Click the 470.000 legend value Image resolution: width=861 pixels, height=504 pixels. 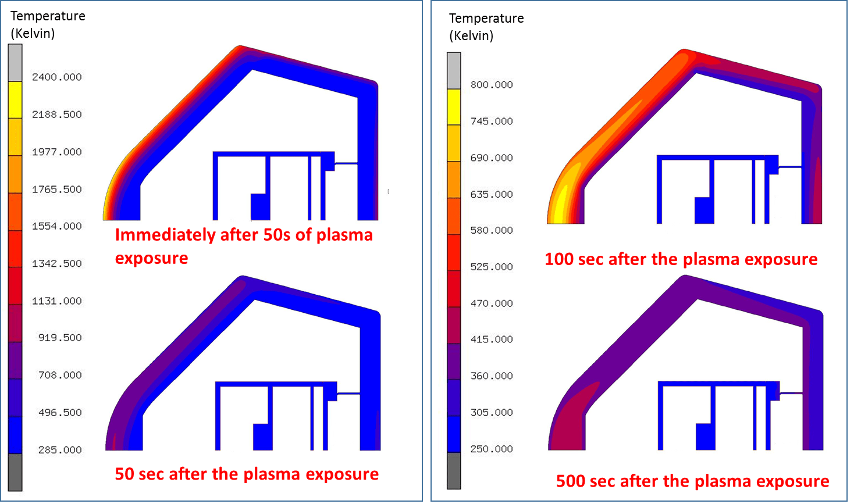tap(492, 303)
